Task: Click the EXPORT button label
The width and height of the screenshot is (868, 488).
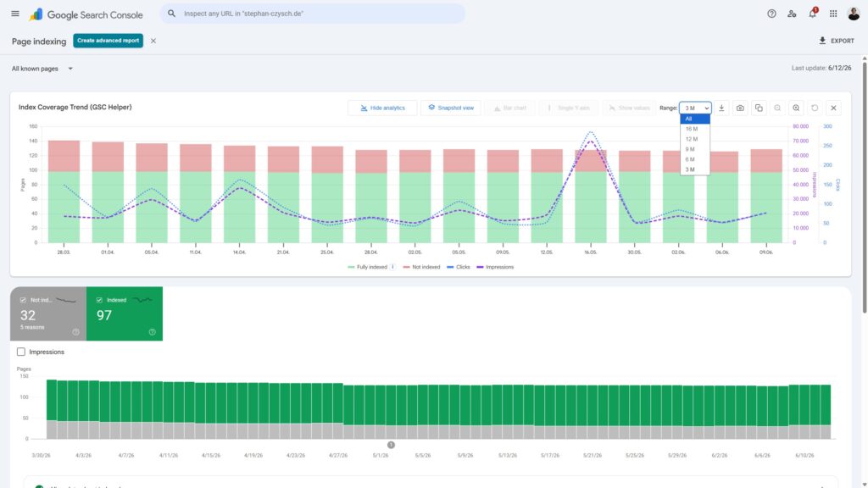Action: tap(842, 41)
